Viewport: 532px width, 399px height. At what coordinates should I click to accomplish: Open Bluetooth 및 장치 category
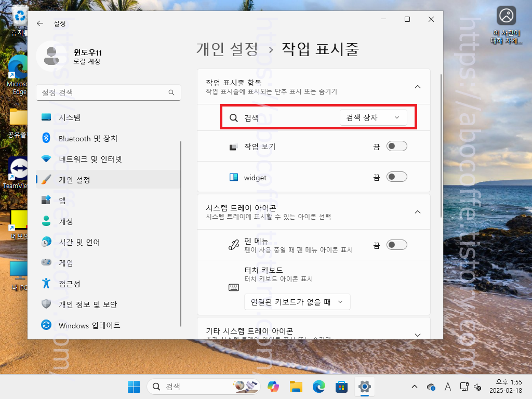pyautogui.click(x=108, y=138)
